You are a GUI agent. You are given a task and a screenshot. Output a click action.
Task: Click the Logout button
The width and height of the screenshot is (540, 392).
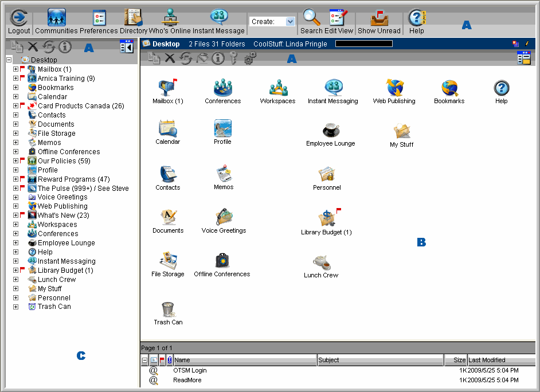19,22
